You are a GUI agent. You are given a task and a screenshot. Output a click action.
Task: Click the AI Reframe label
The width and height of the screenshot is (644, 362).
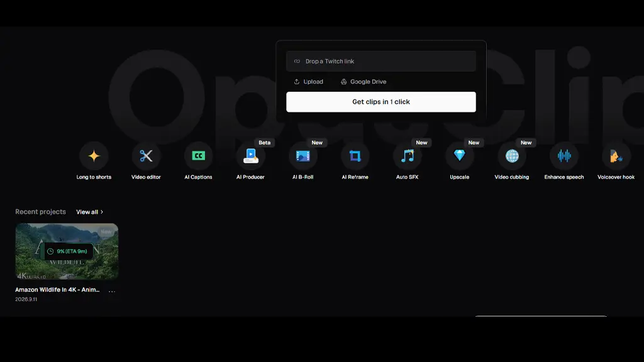355,177
